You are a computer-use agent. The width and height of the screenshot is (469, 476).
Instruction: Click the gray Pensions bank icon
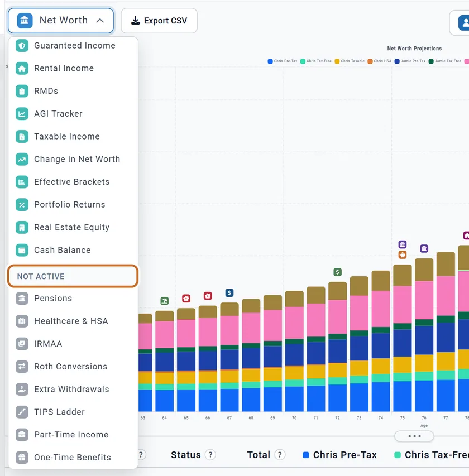coord(22,299)
